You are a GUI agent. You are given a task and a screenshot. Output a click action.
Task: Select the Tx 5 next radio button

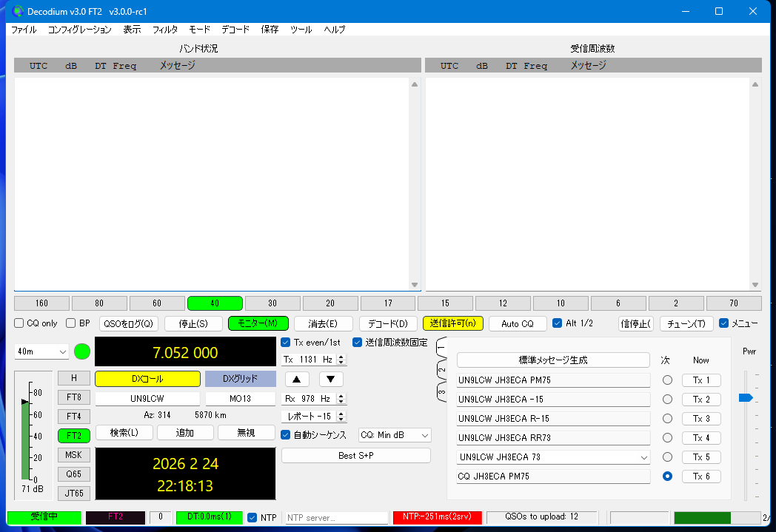pyautogui.click(x=667, y=457)
